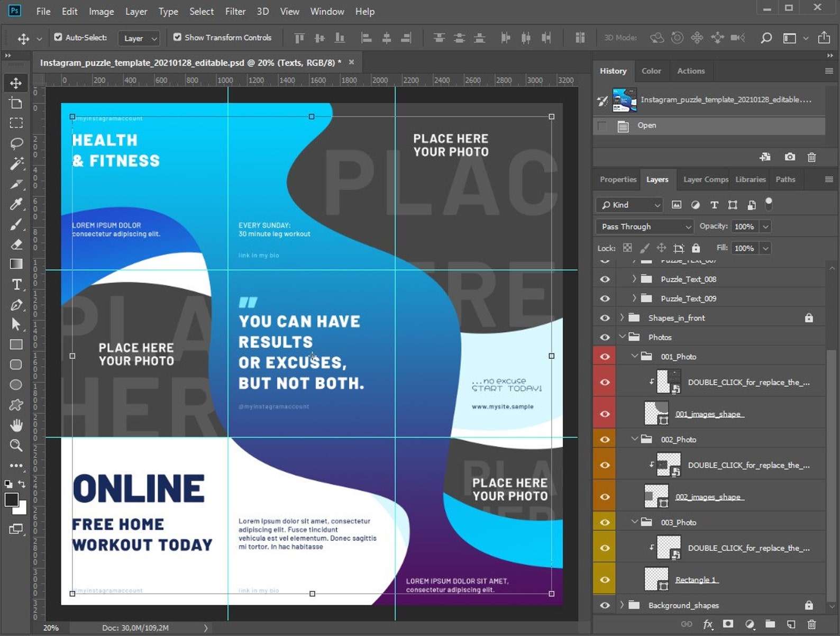Viewport: 840px width, 636px height.
Task: Select the Path Selection tool
Action: tap(16, 324)
